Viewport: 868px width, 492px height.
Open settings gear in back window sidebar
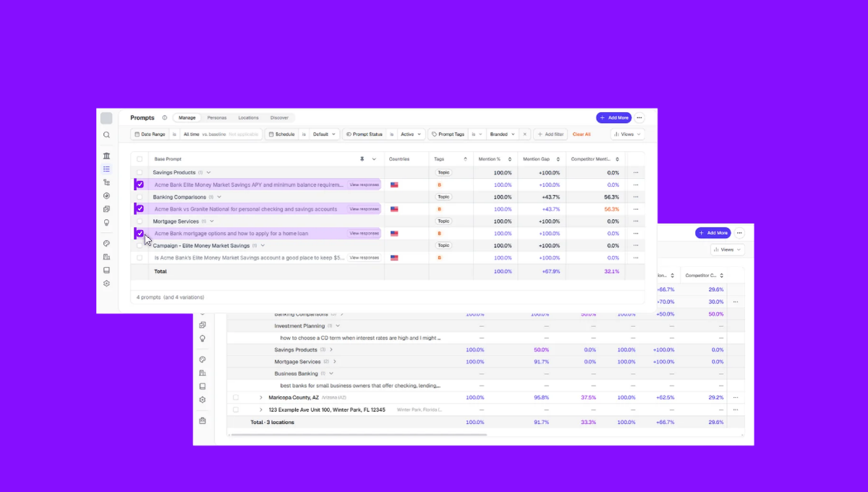[x=203, y=399]
